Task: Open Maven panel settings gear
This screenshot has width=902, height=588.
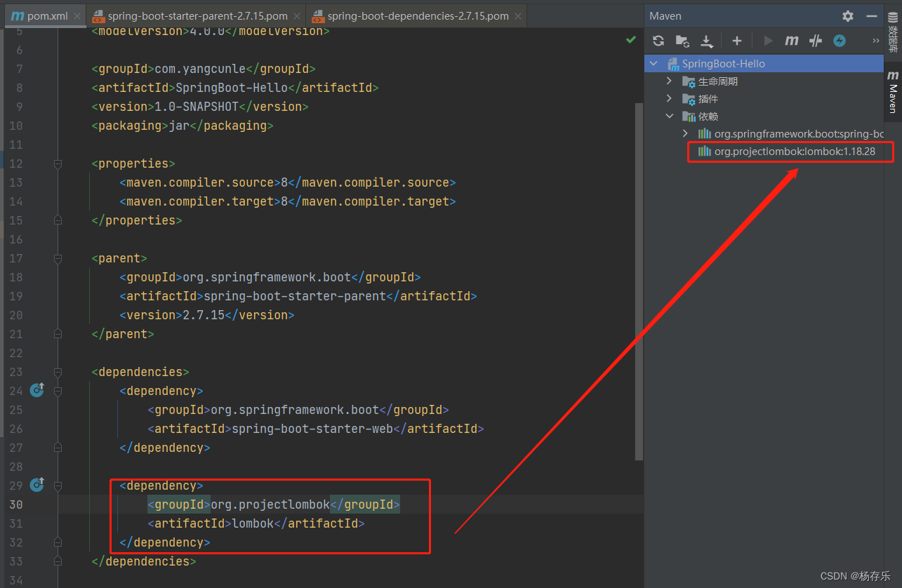Action: tap(848, 15)
